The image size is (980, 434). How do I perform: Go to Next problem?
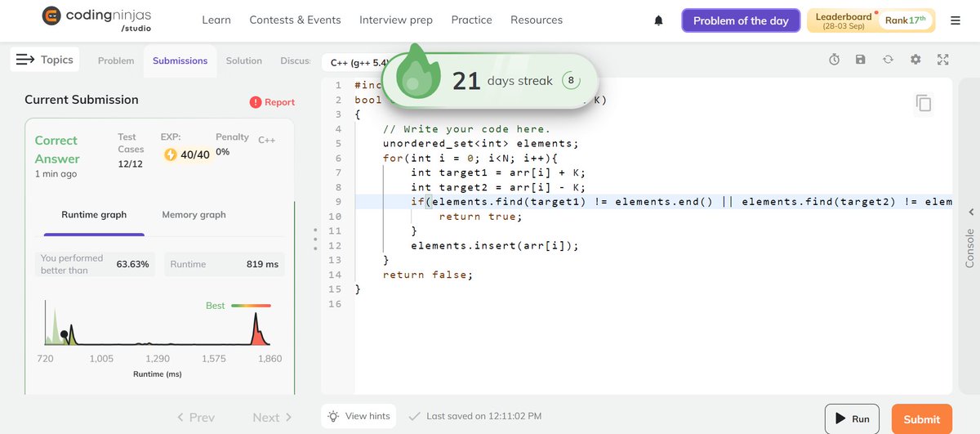coord(273,417)
